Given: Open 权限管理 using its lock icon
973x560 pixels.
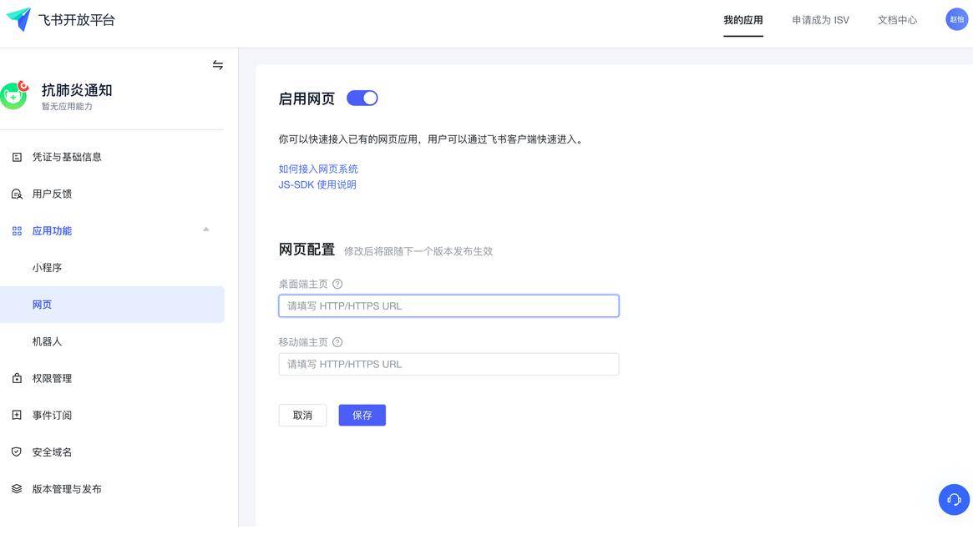Looking at the screenshot, I should (17, 378).
